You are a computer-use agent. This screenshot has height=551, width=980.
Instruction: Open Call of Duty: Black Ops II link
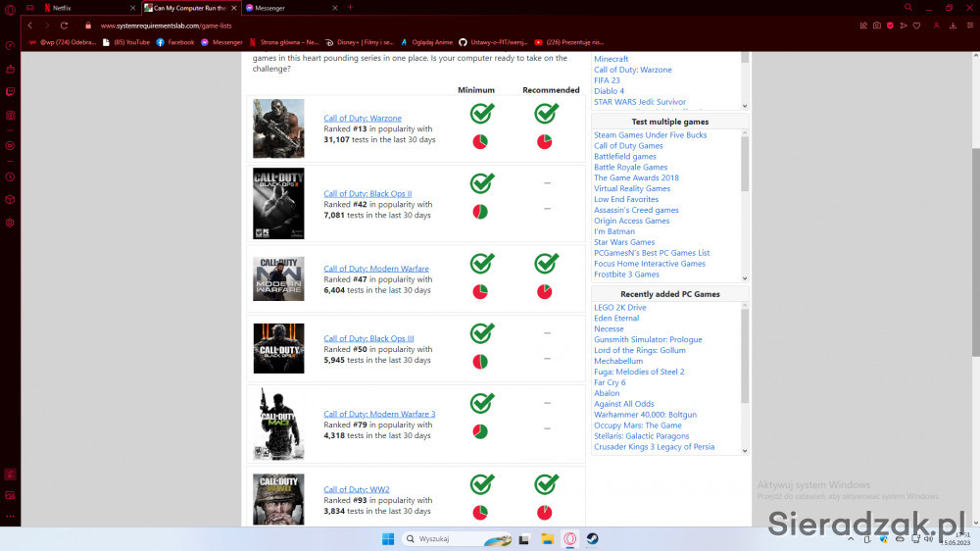coord(367,194)
